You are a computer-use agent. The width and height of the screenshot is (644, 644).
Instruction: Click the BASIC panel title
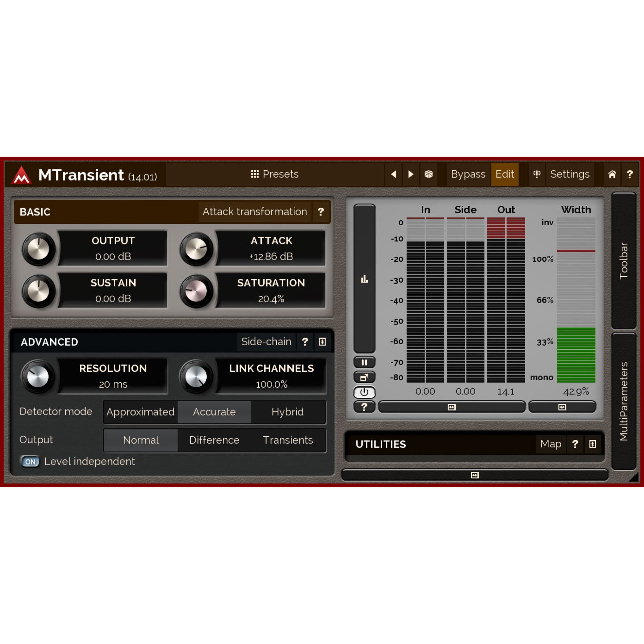tap(35, 212)
